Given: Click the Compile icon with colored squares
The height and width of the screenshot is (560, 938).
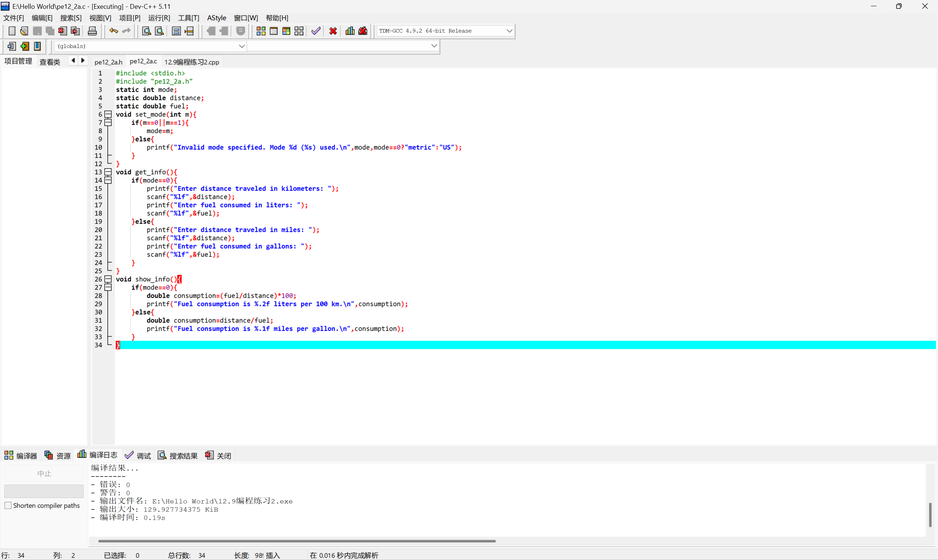Looking at the screenshot, I should (x=261, y=31).
